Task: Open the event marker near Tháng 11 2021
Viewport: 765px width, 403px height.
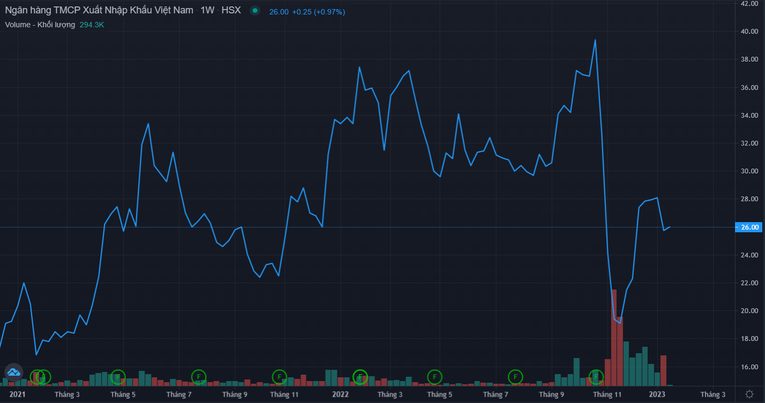Action: coord(279,376)
